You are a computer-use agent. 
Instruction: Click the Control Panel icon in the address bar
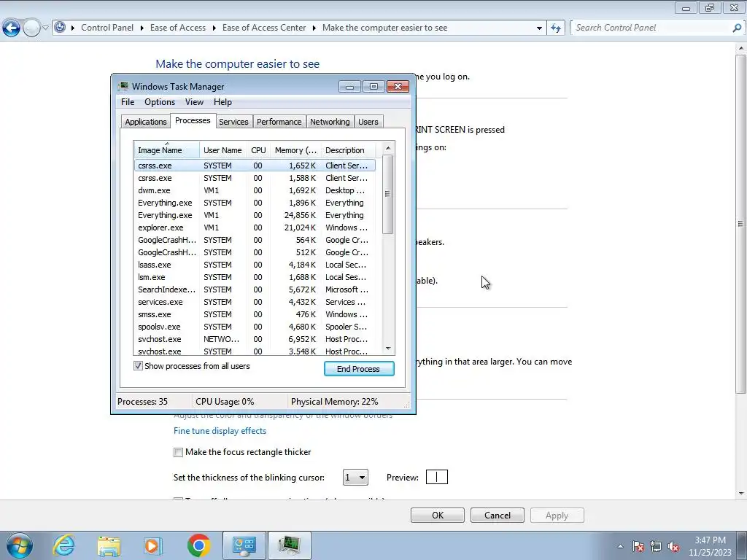(60, 28)
